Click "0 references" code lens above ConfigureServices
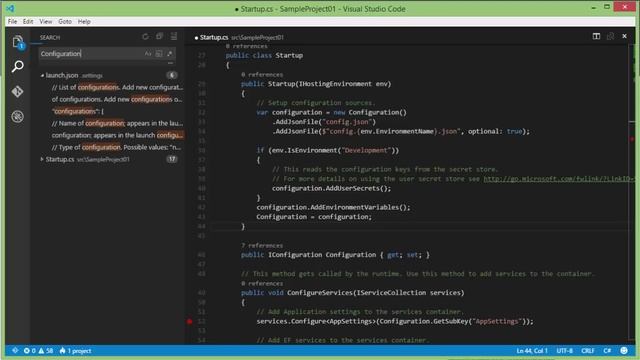640x360 pixels. coord(262,283)
